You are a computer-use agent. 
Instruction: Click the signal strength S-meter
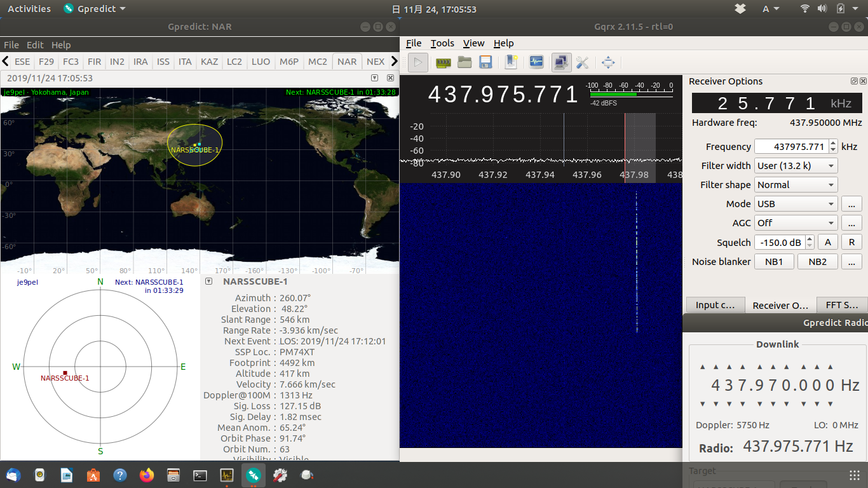point(631,93)
